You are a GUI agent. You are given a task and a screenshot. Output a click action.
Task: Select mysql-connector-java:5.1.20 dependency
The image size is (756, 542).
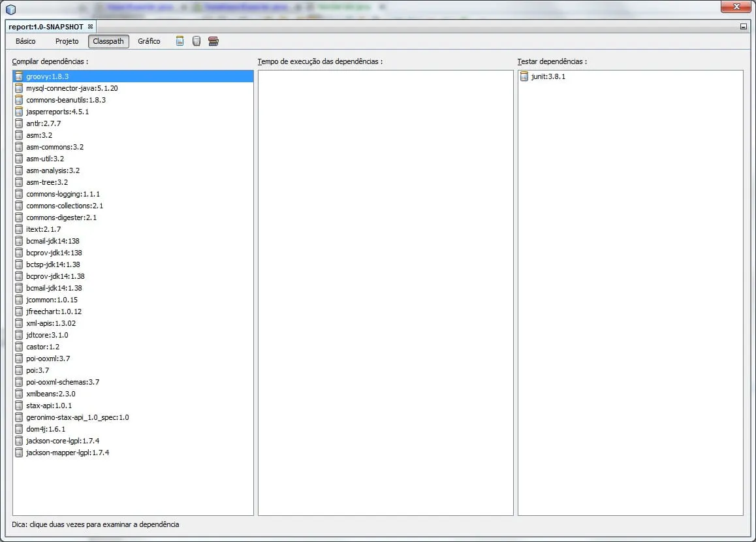click(x=72, y=88)
